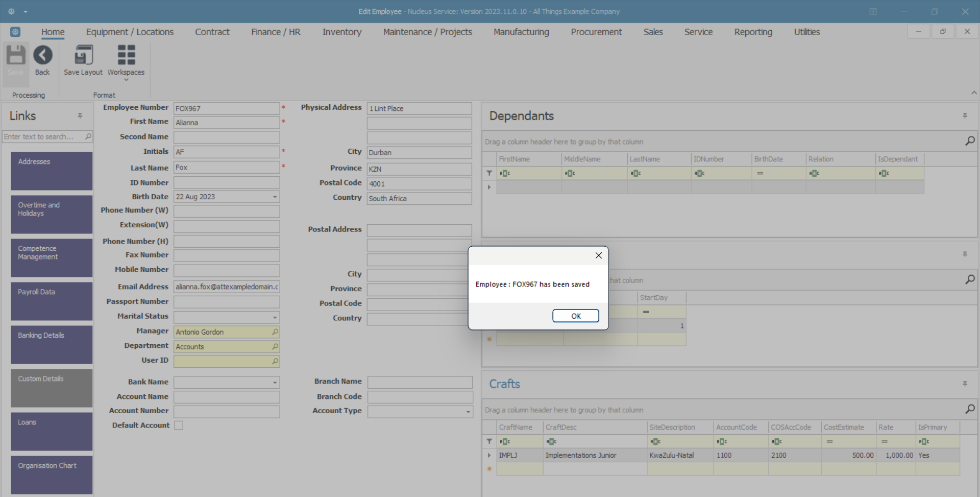Close the saved confirmation dialog
Image resolution: width=980 pixels, height=497 pixels.
tap(599, 255)
